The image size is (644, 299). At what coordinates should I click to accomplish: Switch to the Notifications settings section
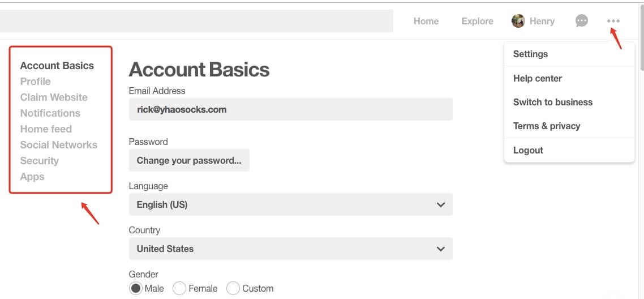pos(50,113)
